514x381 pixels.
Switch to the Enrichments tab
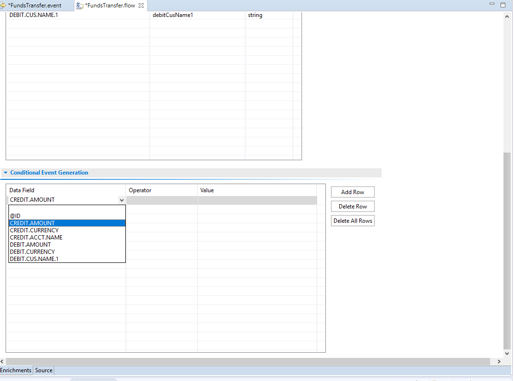(16, 370)
